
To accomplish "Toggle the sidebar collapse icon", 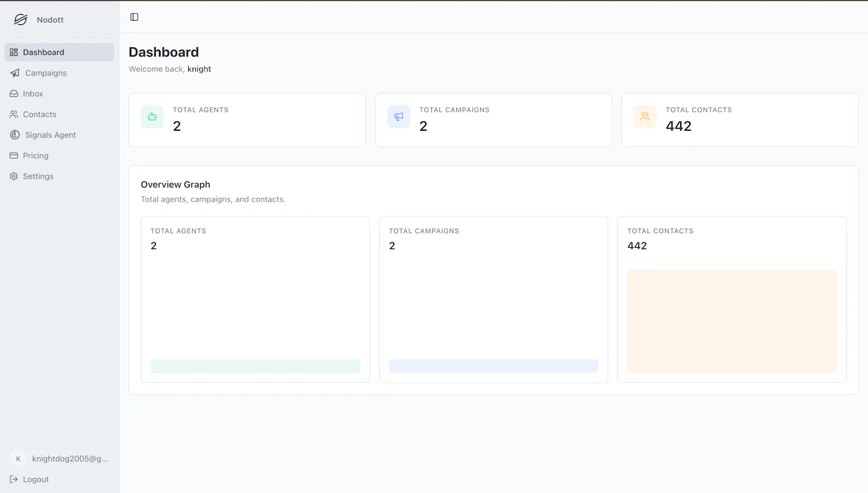I will [x=135, y=17].
